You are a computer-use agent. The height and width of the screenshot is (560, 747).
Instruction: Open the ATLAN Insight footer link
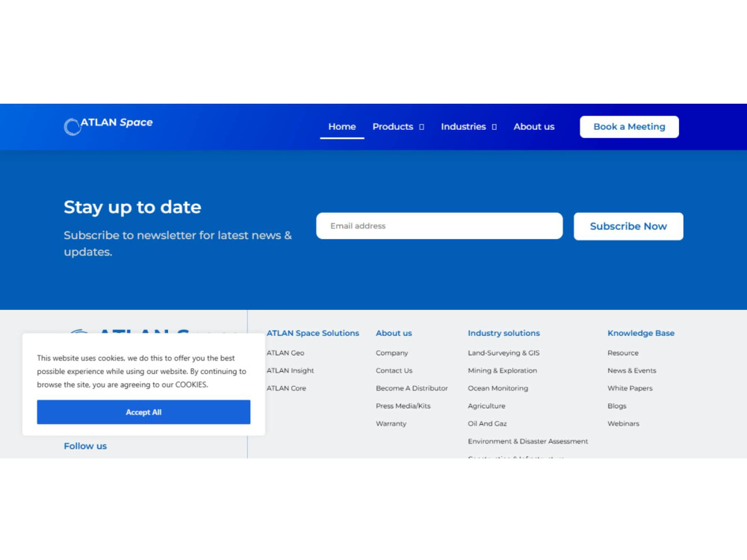(290, 370)
